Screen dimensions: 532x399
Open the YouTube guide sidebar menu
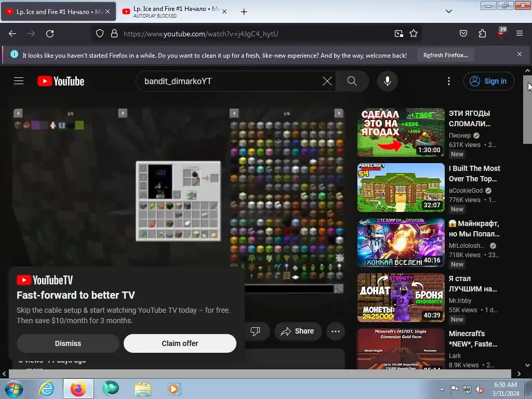coord(19,81)
